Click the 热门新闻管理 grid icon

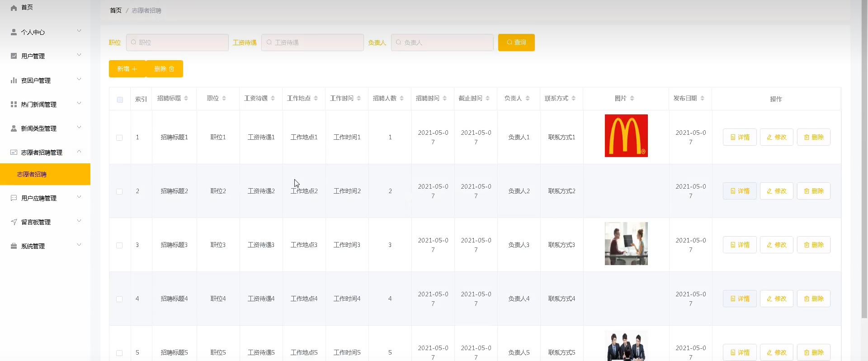(x=14, y=104)
